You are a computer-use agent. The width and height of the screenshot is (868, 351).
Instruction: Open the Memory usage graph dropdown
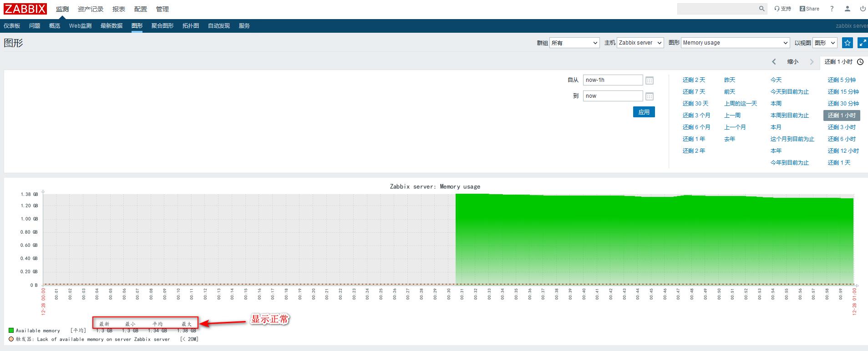735,43
